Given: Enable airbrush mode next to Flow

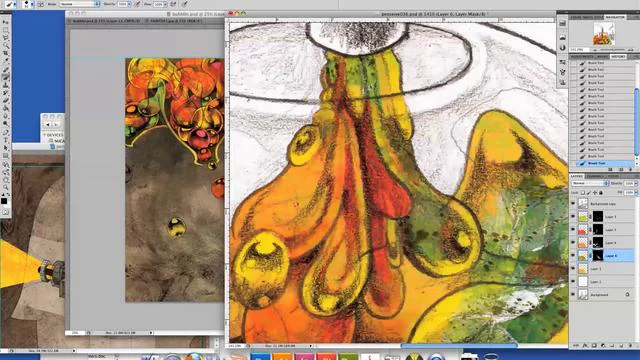Looking at the screenshot, I should [173, 4].
